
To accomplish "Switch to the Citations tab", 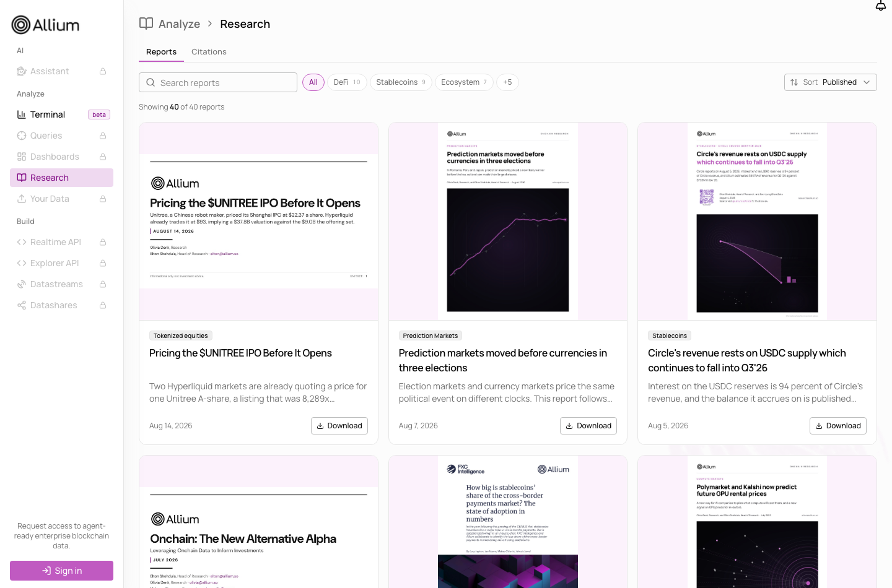I will coord(209,52).
